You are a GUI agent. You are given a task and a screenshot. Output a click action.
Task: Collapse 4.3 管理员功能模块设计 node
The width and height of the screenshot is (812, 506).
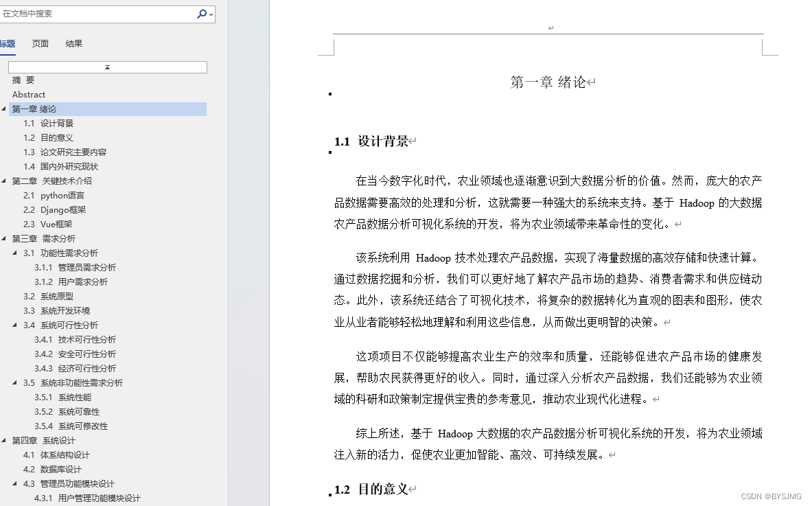15,484
